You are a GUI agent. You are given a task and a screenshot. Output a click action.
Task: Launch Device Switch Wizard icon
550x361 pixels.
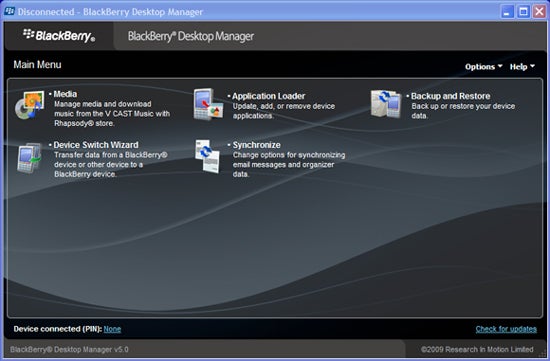point(29,158)
